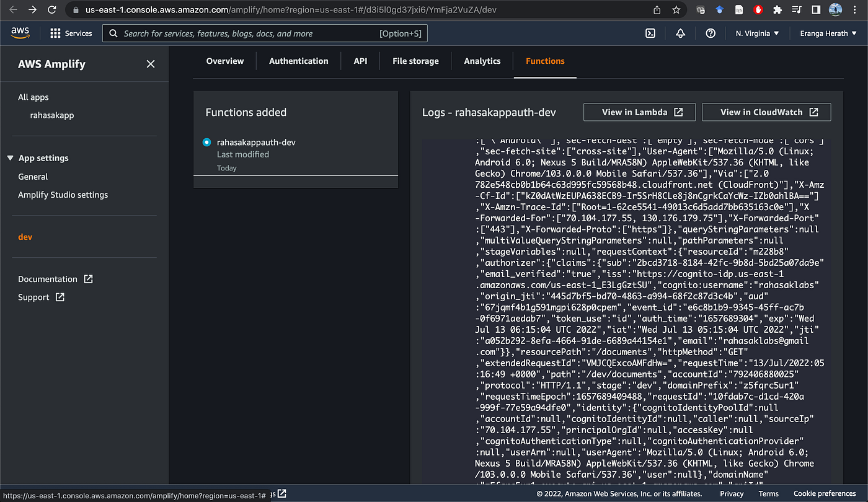The height and width of the screenshot is (502, 868).
Task: Open the Support external link
Action: click(41, 297)
